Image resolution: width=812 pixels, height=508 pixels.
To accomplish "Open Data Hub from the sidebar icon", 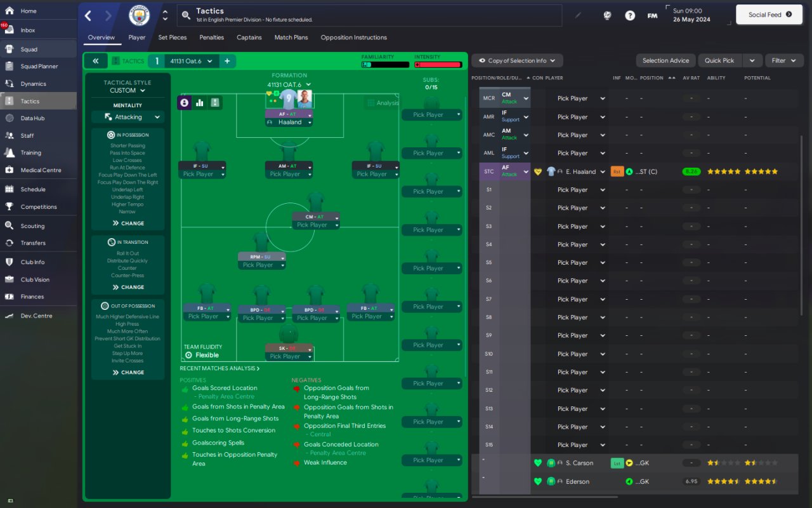I will click(x=9, y=118).
